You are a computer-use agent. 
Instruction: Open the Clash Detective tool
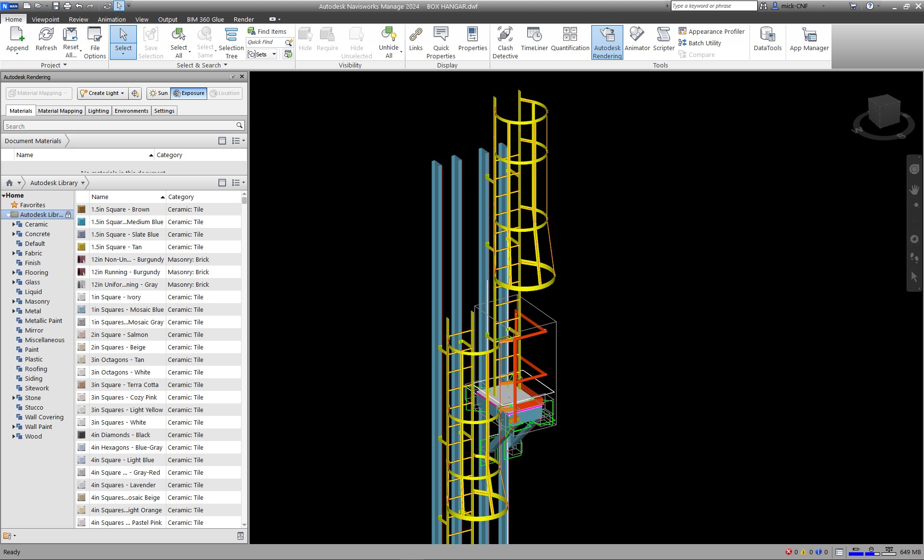(x=505, y=42)
